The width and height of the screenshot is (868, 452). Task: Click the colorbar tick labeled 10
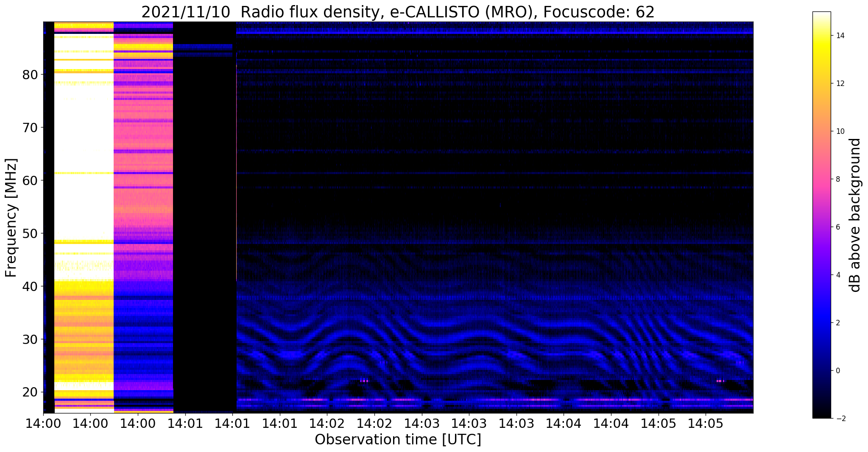pos(839,131)
